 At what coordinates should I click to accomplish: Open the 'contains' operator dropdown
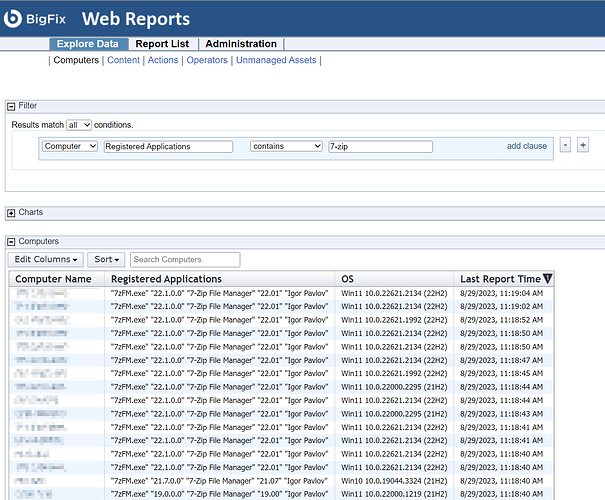click(x=286, y=146)
